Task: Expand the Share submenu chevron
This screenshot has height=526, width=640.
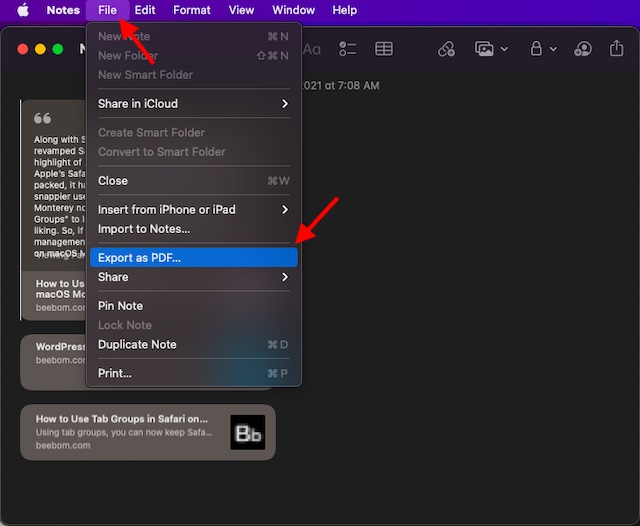Action: pyautogui.click(x=285, y=277)
